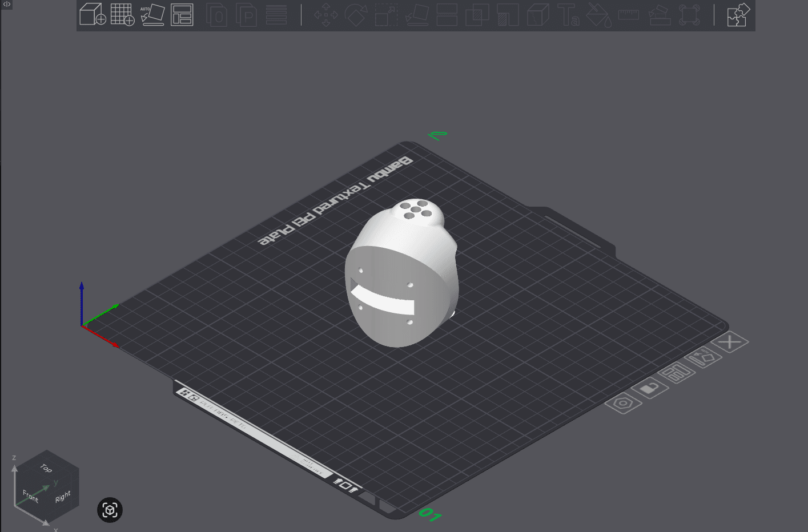Open the Text embossing tool
This screenshot has height=532, width=808.
569,15
